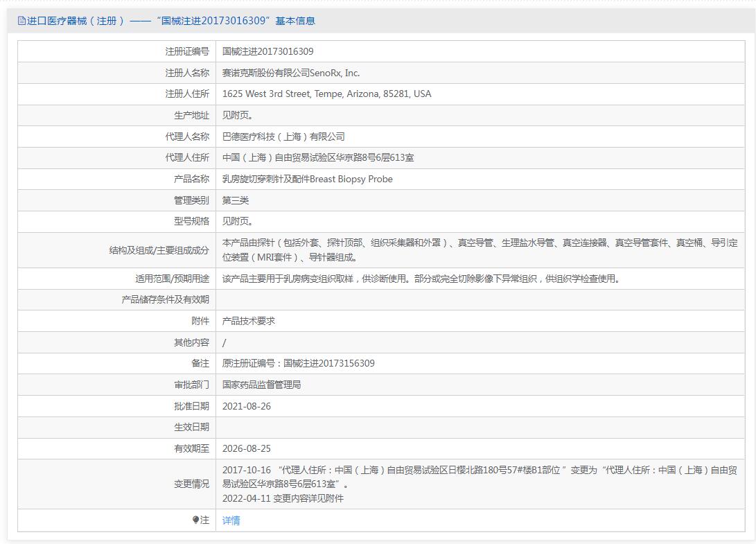Click approval date 2021-08-26
The image size is (756, 544).
(x=247, y=406)
